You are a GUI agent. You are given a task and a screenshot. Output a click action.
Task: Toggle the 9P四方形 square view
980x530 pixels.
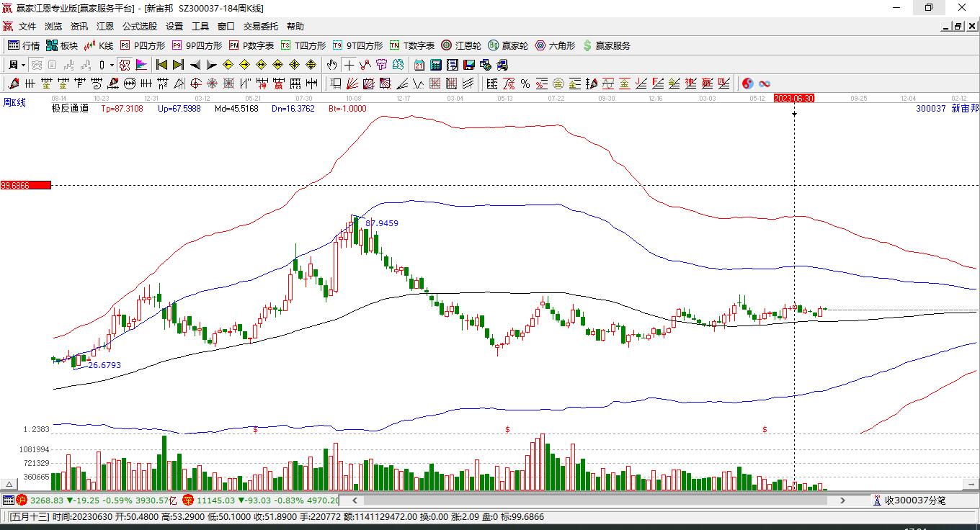click(197, 45)
